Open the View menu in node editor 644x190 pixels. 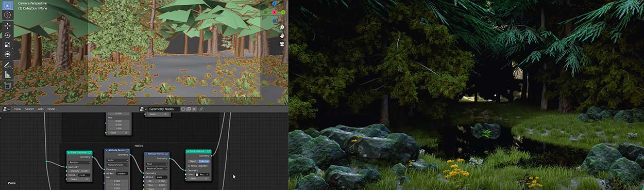click(17, 109)
